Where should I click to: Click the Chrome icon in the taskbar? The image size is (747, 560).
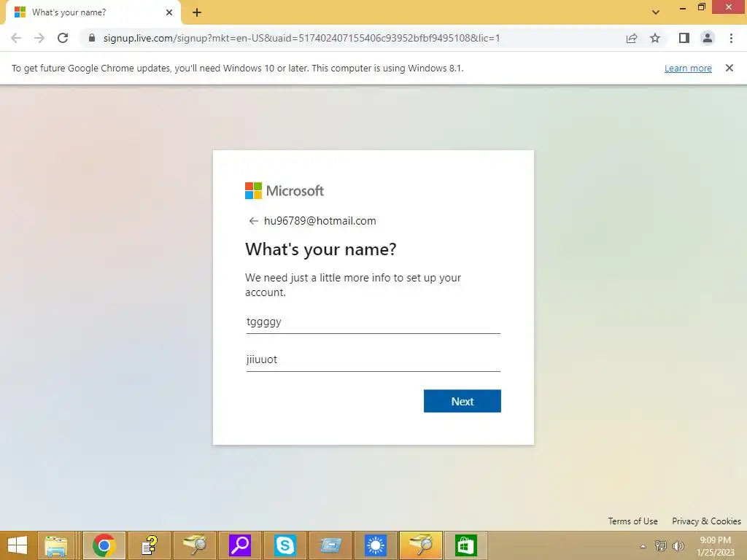pos(104,545)
